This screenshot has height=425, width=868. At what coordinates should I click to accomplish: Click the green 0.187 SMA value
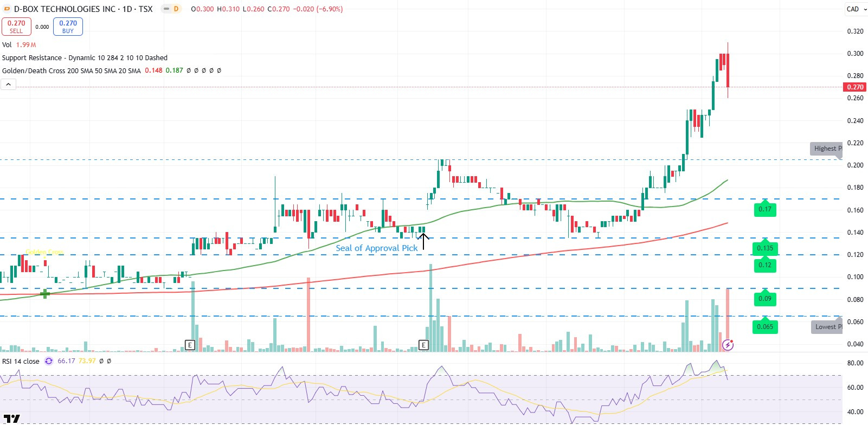[x=175, y=70]
